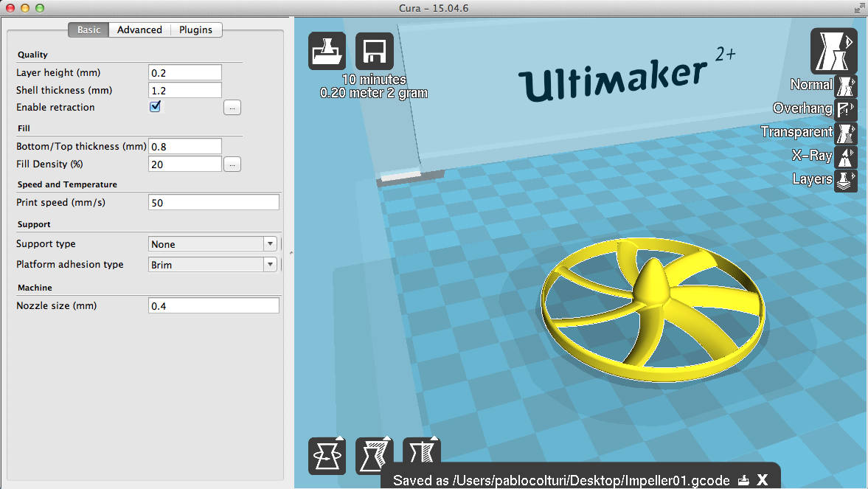Select the yellow impeller model
This screenshot has width=868, height=489.
click(x=653, y=310)
